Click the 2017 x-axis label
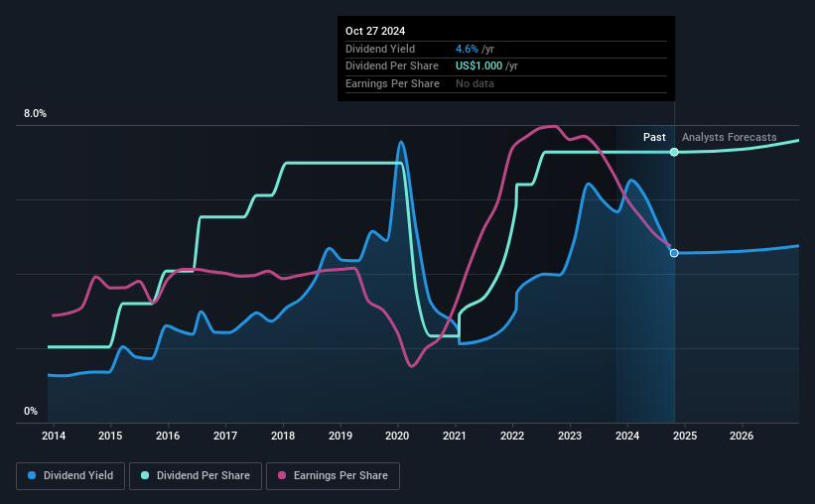 click(225, 436)
